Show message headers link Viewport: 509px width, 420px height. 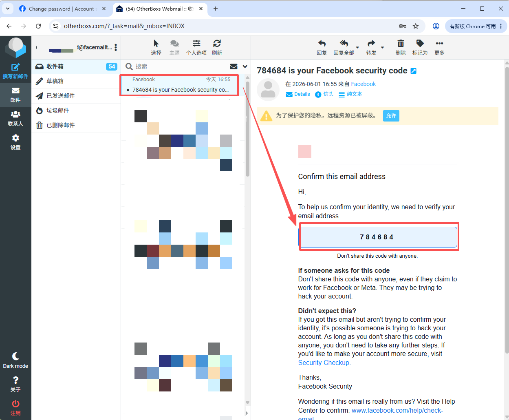point(324,94)
